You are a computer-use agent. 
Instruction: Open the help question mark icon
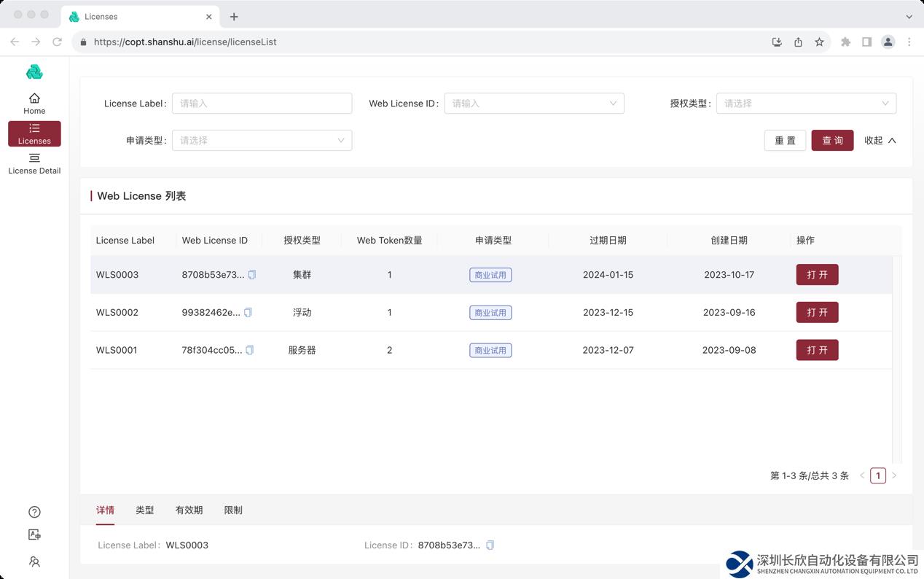point(34,512)
